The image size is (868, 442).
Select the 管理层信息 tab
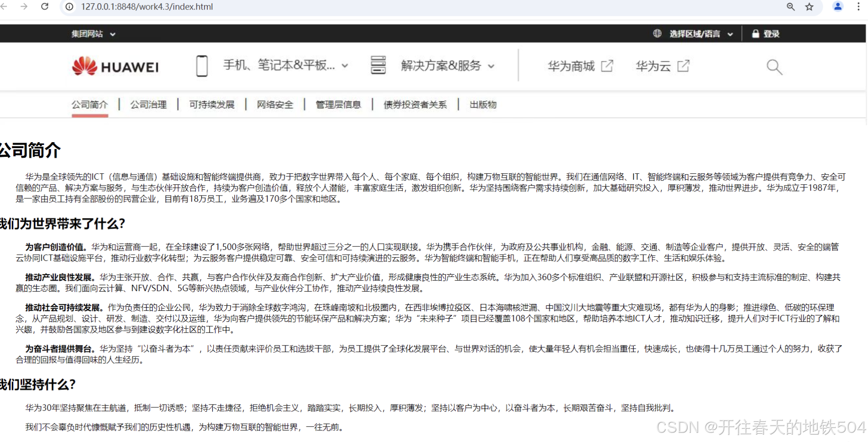[338, 105]
